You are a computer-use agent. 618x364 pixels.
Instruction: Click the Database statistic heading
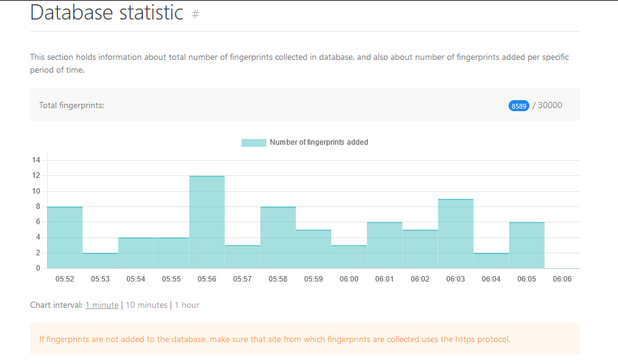[x=107, y=13]
